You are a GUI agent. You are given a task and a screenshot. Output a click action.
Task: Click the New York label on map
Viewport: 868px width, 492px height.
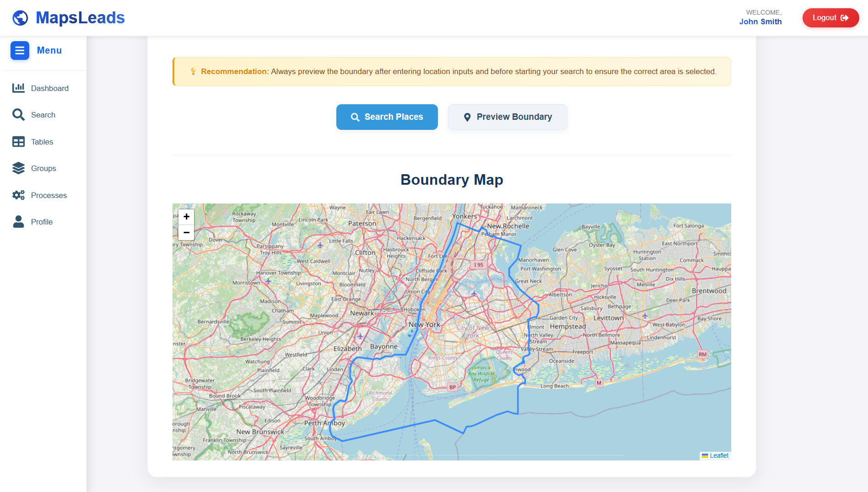coord(424,325)
